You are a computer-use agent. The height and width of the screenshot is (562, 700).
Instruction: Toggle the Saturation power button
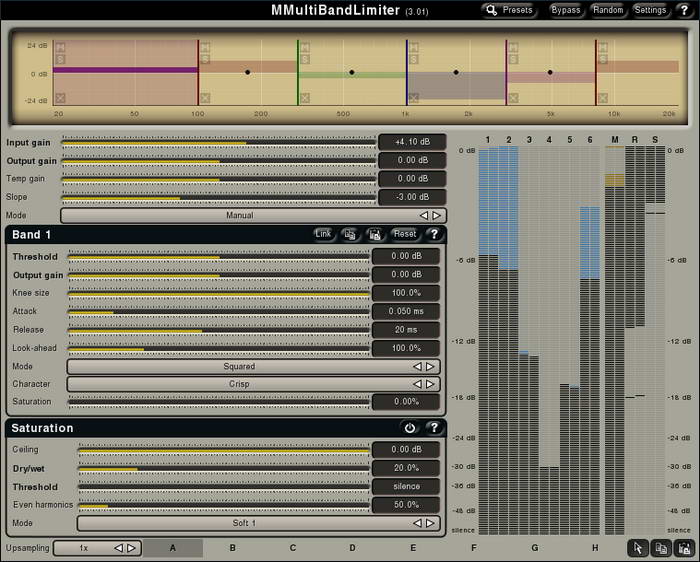410,428
